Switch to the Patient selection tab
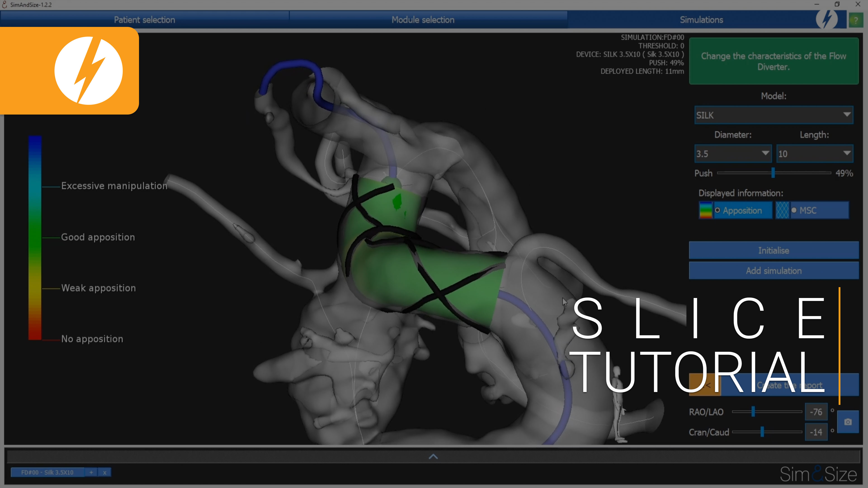 pos(144,20)
